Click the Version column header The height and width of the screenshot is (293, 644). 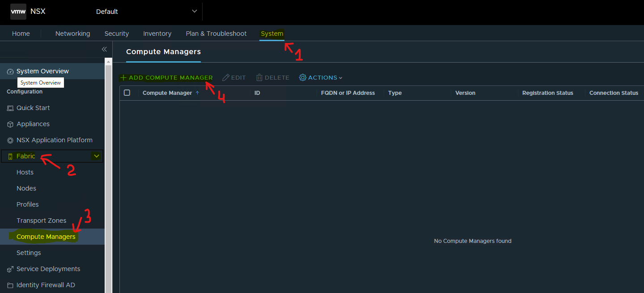click(x=465, y=93)
